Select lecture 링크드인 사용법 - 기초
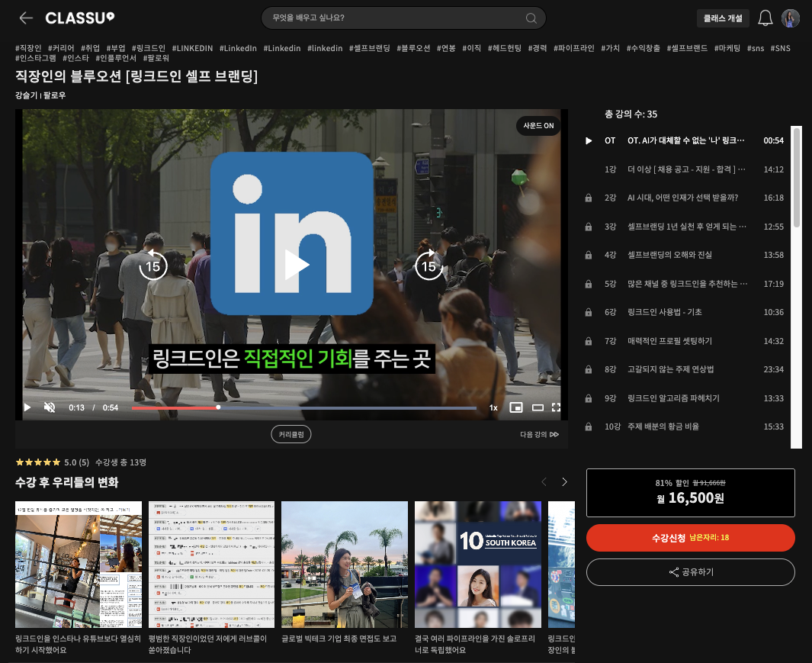812x663 pixels. [664, 311]
